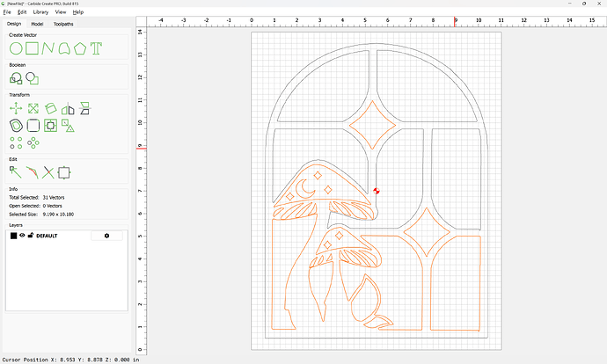Image resolution: width=607 pixels, height=364 pixels.
Task: Switch to the Toolpaths tab
Action: pos(63,24)
